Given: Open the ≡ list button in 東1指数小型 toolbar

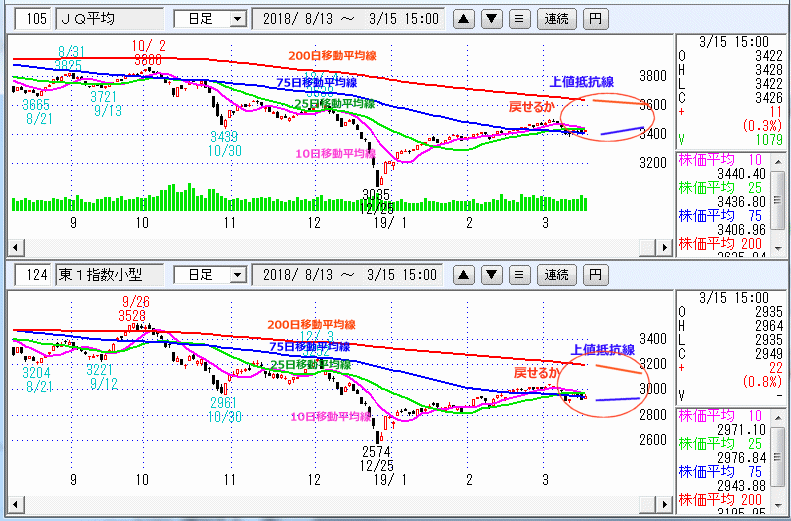Looking at the screenshot, I should [x=518, y=274].
